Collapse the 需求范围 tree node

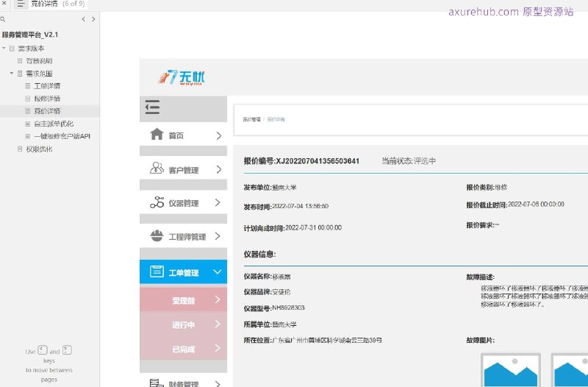12,73
